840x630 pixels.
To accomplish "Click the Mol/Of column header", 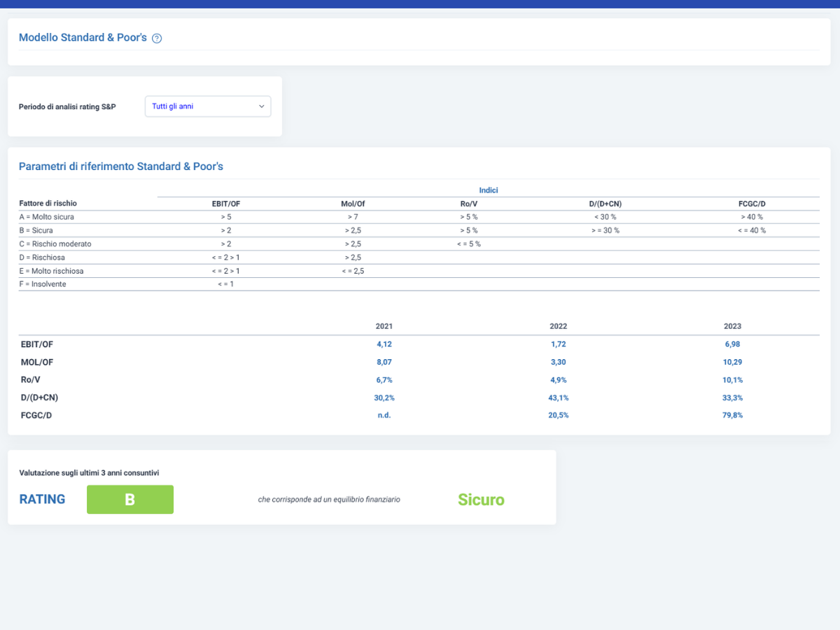I will pos(353,204).
